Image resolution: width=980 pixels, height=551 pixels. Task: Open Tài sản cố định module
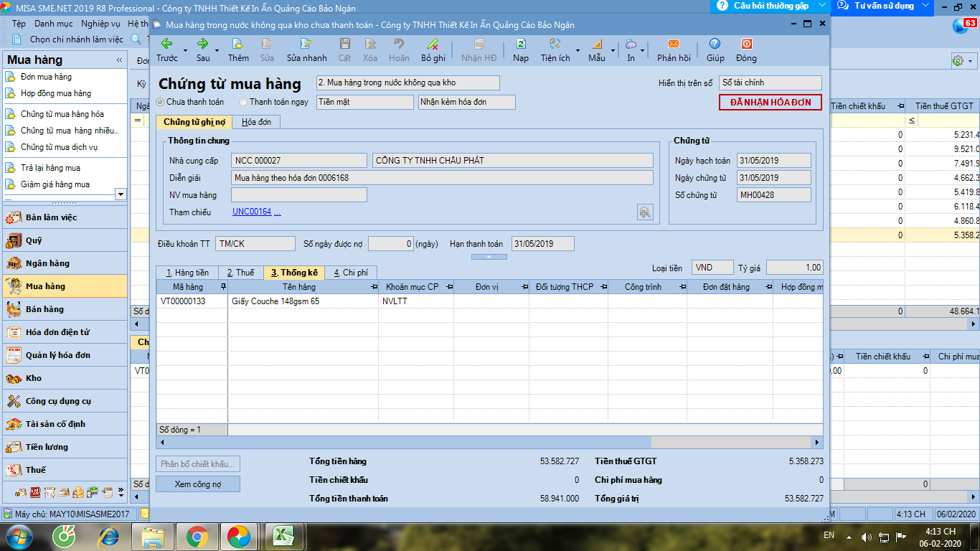pos(65,424)
